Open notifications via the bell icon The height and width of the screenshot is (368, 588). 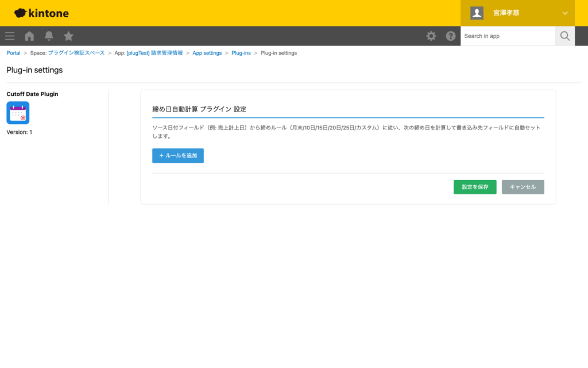coord(48,36)
